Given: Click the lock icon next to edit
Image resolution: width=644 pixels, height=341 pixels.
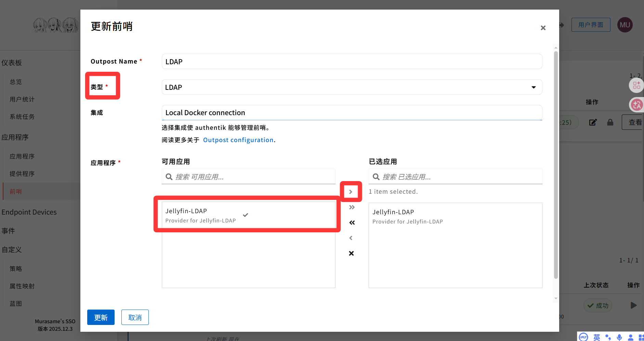Looking at the screenshot, I should 610,122.
